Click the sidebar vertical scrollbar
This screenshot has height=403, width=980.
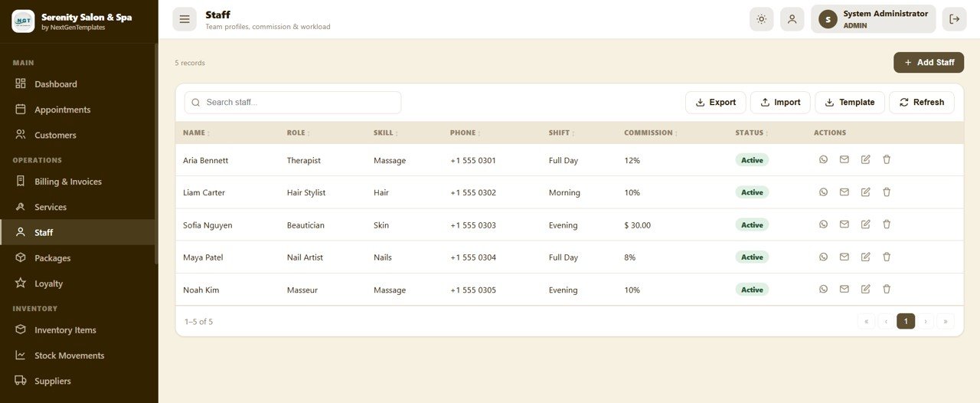(156, 153)
